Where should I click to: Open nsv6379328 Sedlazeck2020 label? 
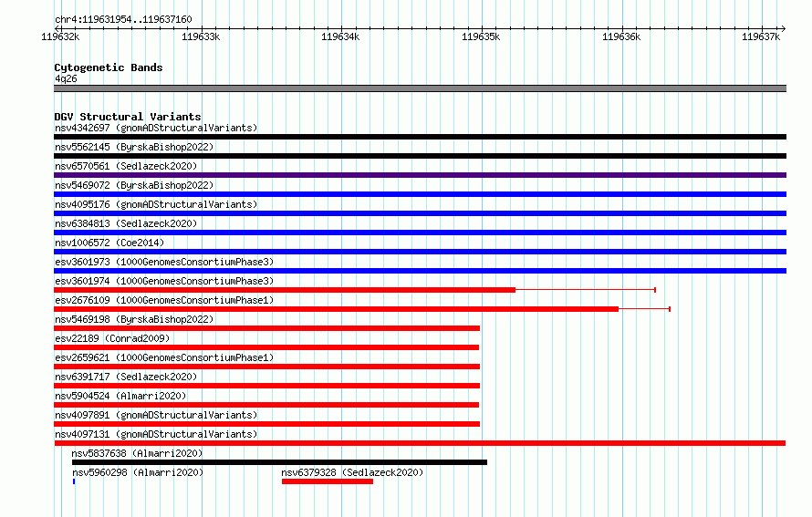pyautogui.click(x=352, y=472)
